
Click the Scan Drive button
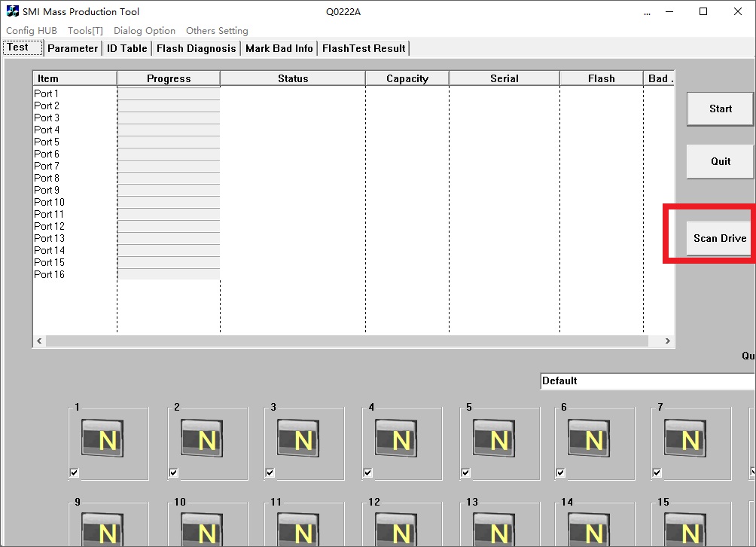coord(720,238)
